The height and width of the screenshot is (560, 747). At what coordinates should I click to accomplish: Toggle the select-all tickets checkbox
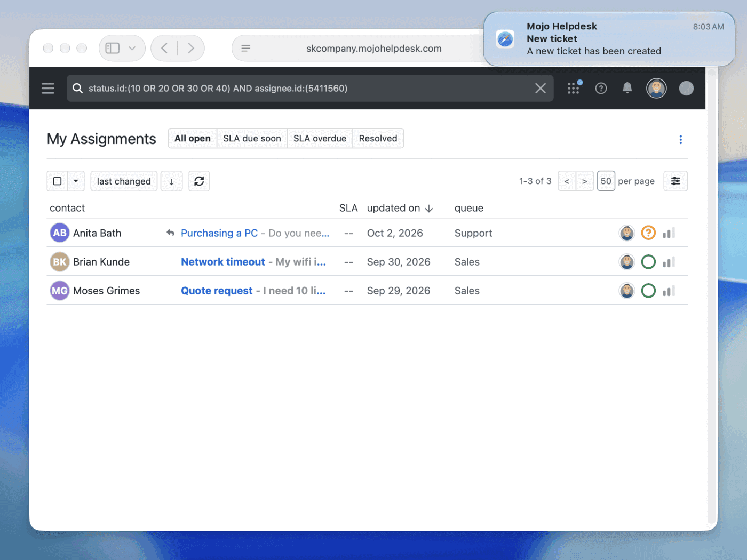58,181
